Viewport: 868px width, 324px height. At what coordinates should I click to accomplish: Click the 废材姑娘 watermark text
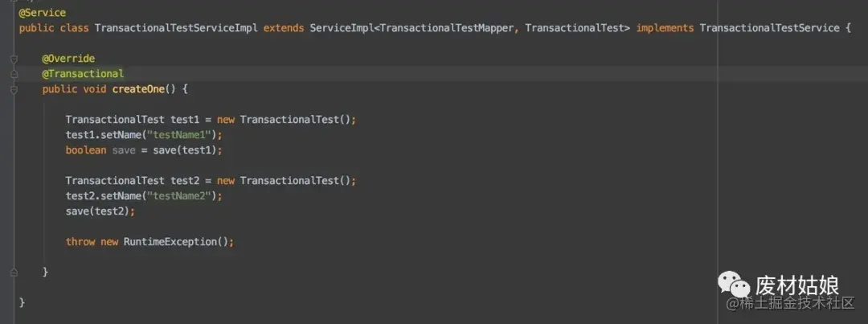pos(796,285)
